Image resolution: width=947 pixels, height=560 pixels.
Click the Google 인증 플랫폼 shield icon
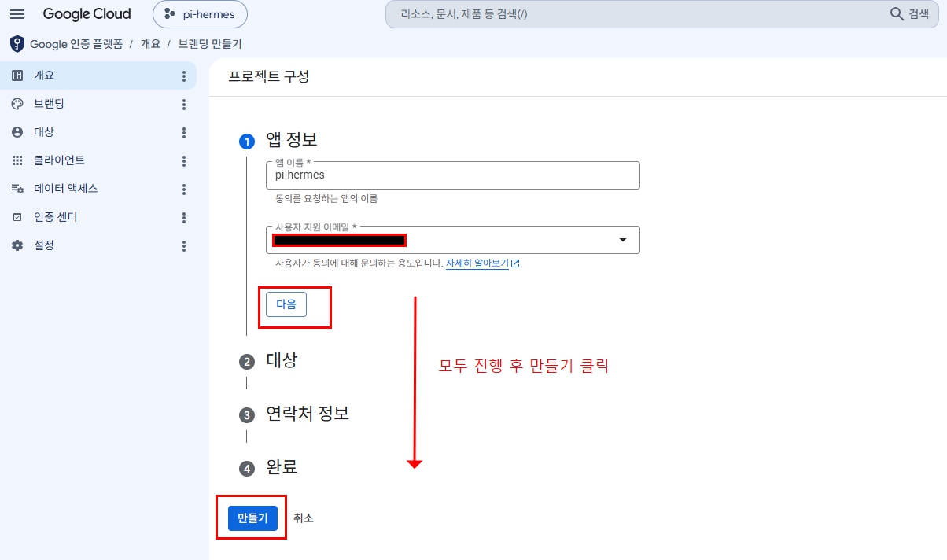coord(17,44)
